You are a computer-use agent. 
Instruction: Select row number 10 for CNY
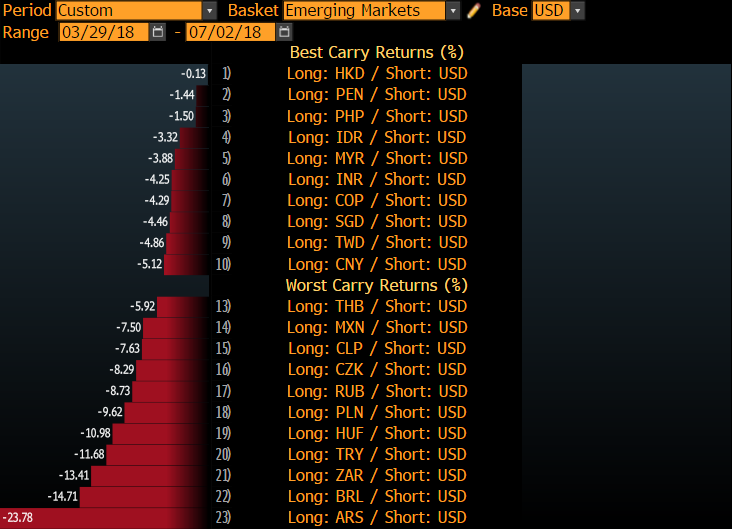(x=223, y=264)
